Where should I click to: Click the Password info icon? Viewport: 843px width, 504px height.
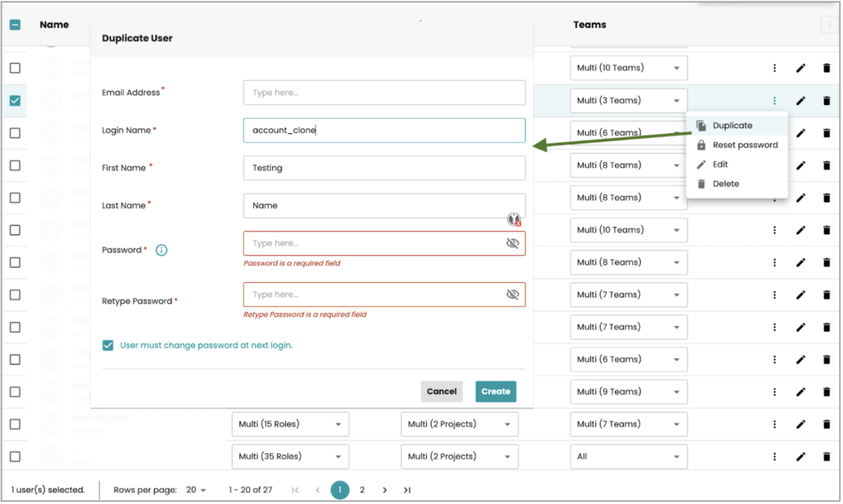click(161, 250)
